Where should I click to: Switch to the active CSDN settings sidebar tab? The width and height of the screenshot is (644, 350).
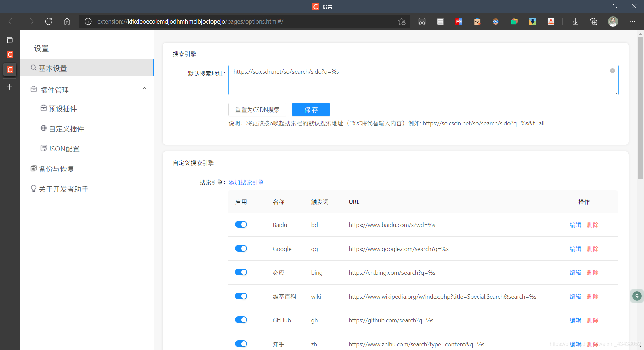[10, 70]
